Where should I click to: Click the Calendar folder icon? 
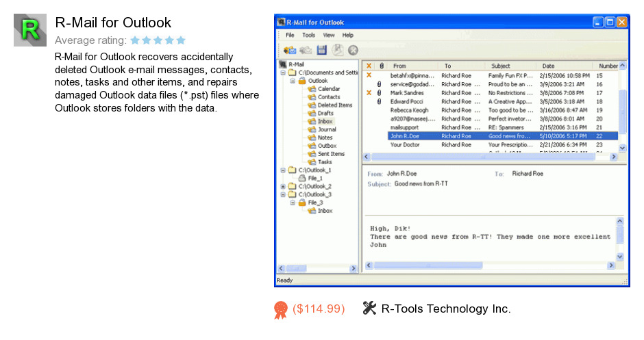(x=312, y=88)
